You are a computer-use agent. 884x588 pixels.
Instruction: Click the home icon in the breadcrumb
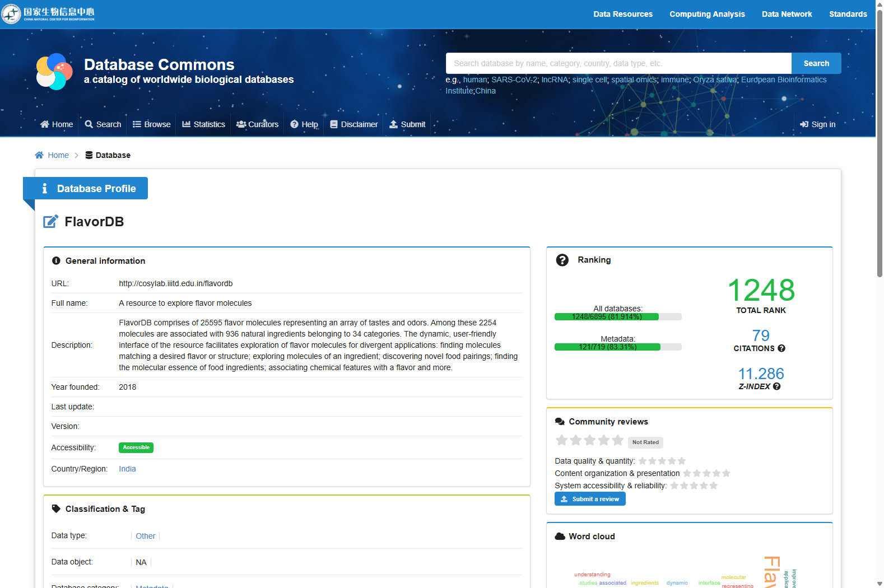coord(39,155)
